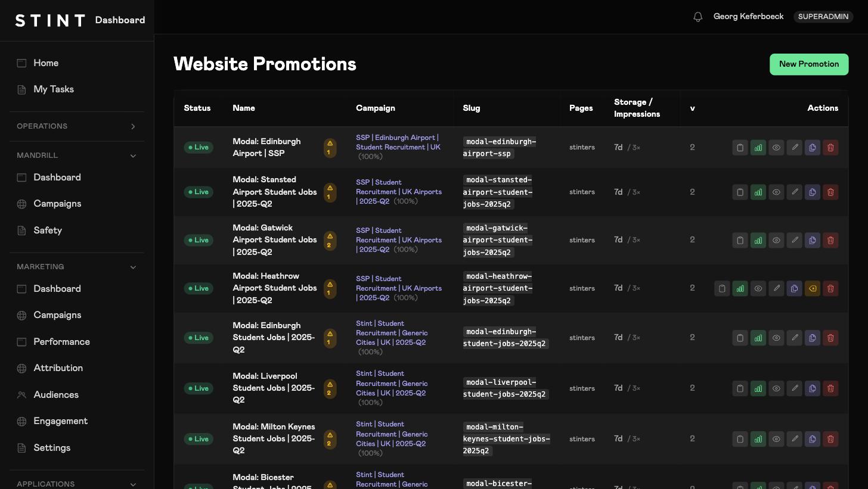Copy Edinburgh Airport SSP promotion to clipboard

point(740,148)
